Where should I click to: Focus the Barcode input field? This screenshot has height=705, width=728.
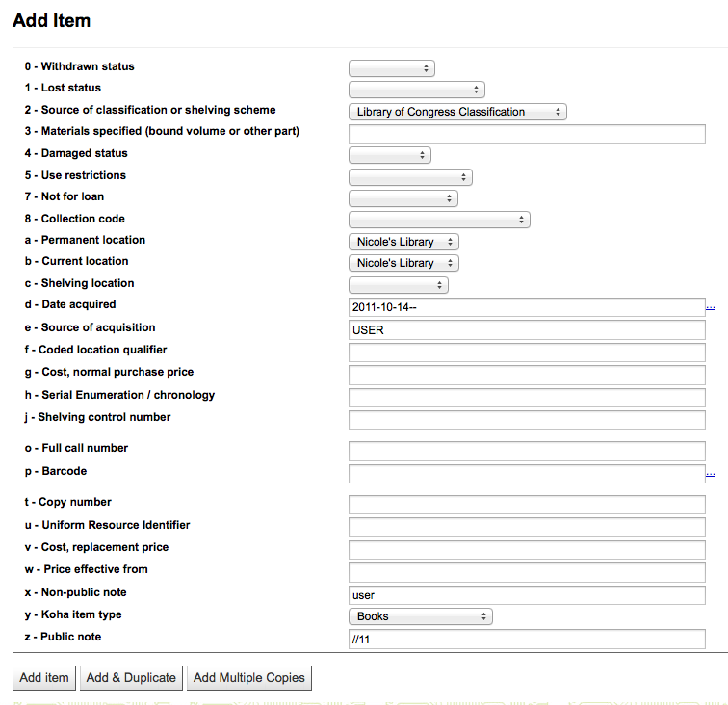(527, 474)
